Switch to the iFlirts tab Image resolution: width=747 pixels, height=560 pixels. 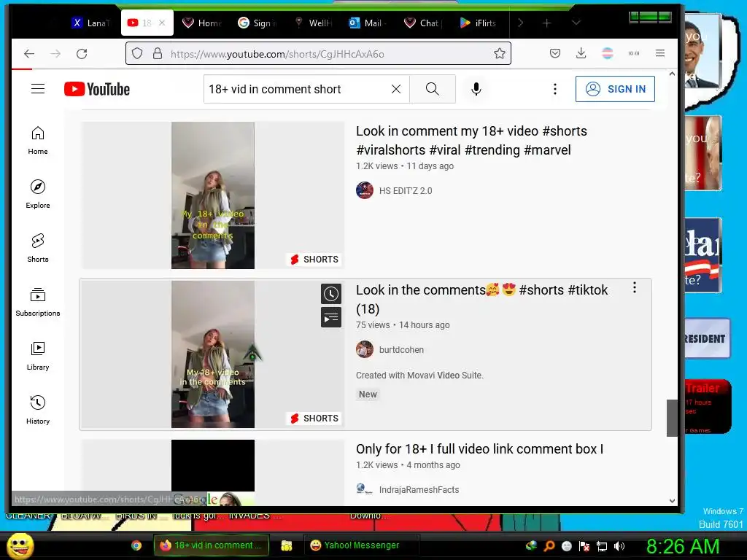pyautogui.click(x=479, y=23)
